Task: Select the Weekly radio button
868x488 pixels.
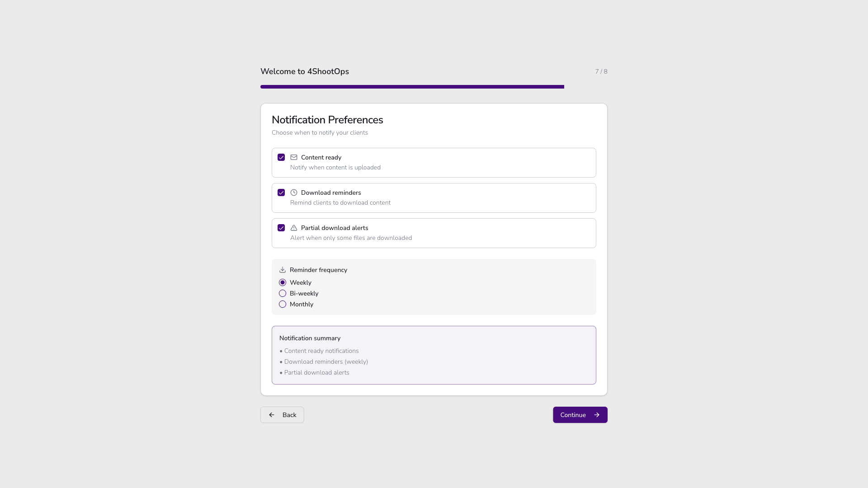Action: pyautogui.click(x=283, y=282)
